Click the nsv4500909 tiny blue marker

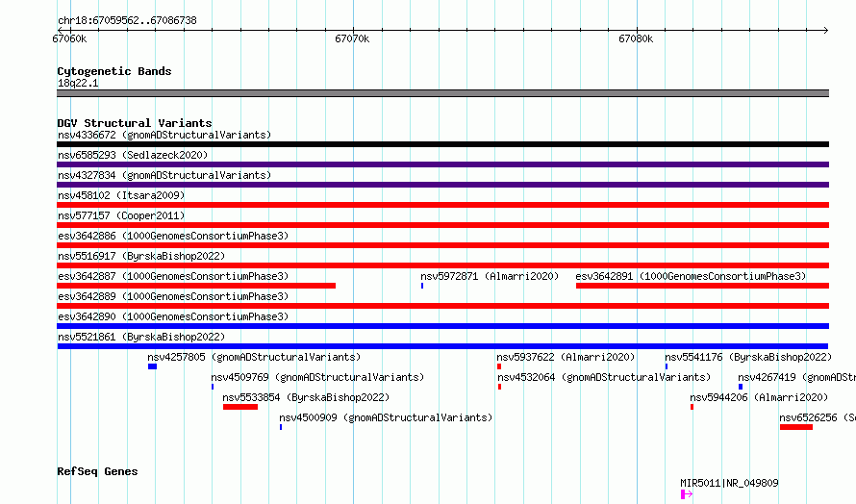click(x=281, y=427)
